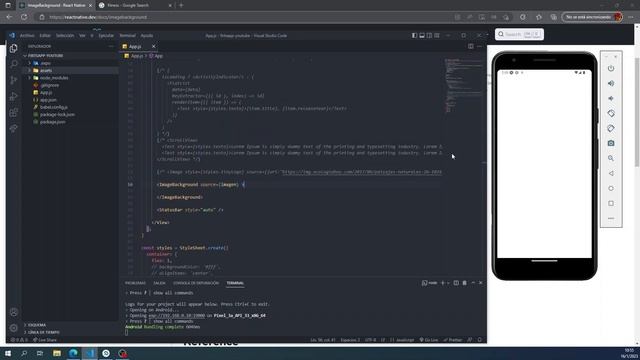Click emulator rotate right button

[611, 128]
